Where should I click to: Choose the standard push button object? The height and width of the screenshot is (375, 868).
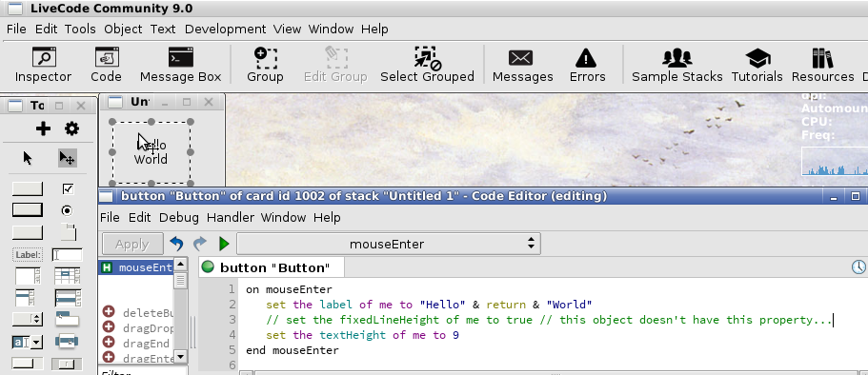click(x=27, y=189)
